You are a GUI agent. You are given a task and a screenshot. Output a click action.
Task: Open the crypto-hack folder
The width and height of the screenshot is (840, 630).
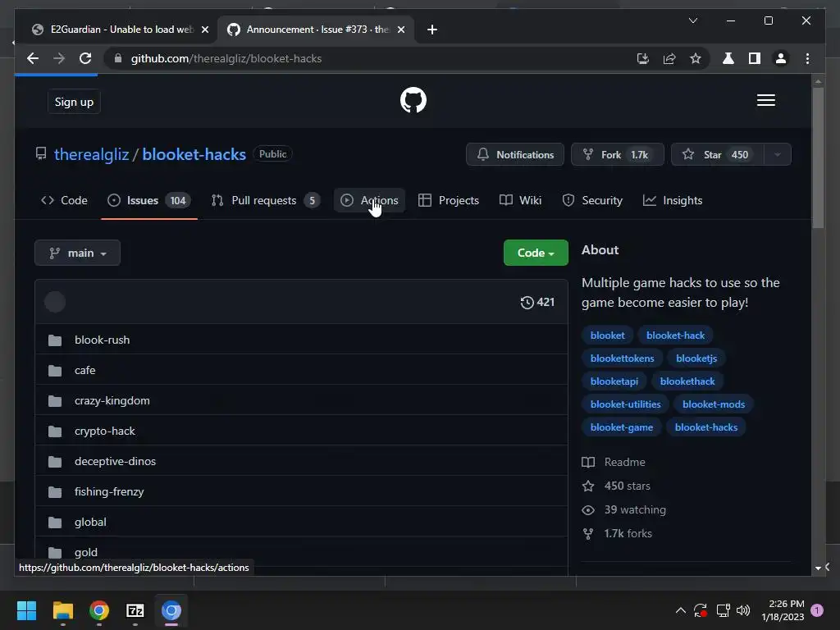(104, 431)
